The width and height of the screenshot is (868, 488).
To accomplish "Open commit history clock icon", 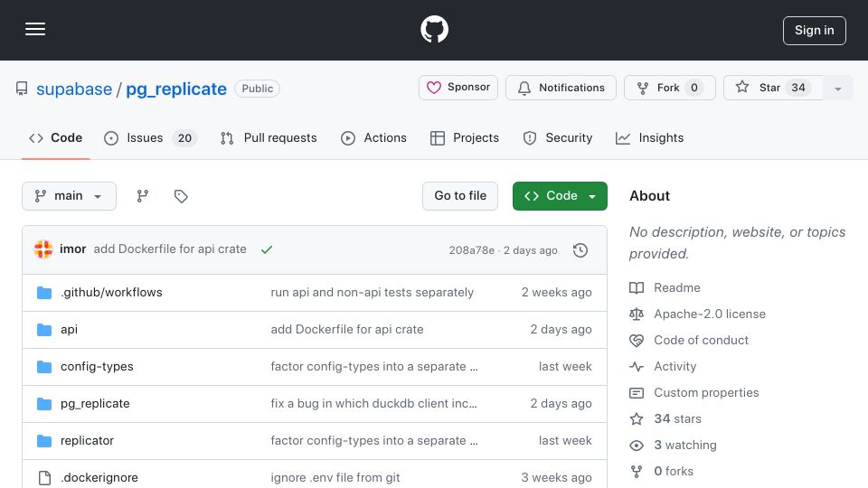I will point(580,250).
